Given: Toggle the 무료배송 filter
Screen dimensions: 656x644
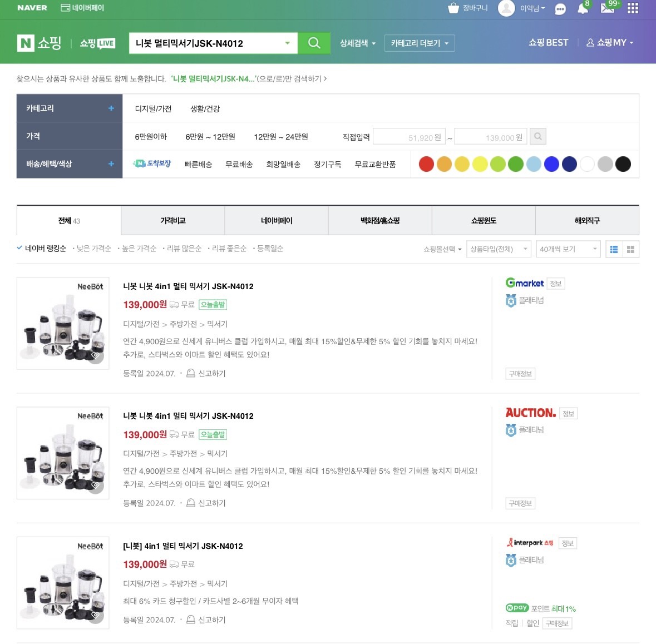Looking at the screenshot, I should pyautogui.click(x=239, y=164).
